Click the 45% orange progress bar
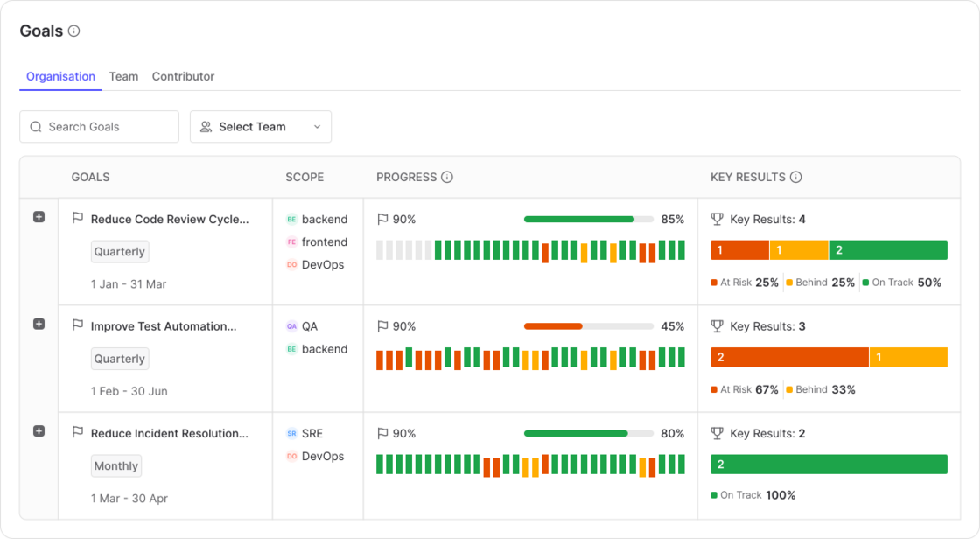 (x=589, y=326)
